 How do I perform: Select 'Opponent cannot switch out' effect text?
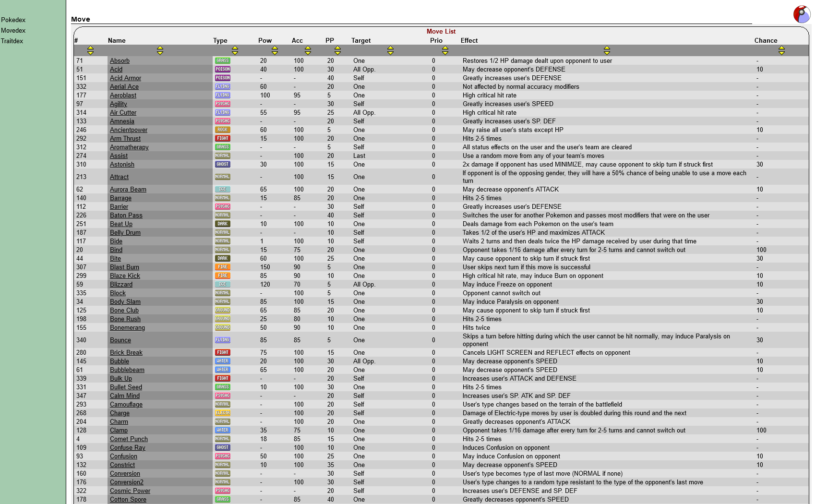(x=501, y=293)
